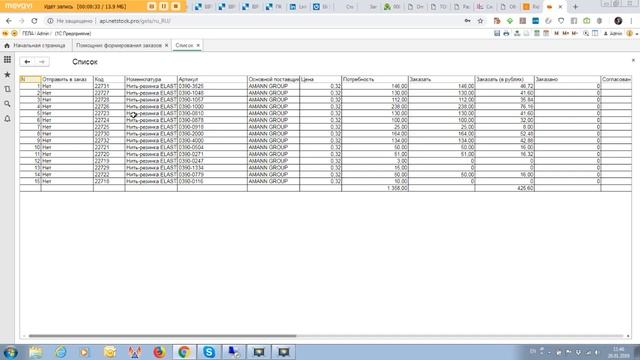Open the Windows Start button
Screen dimensions: 640x360
[10, 352]
